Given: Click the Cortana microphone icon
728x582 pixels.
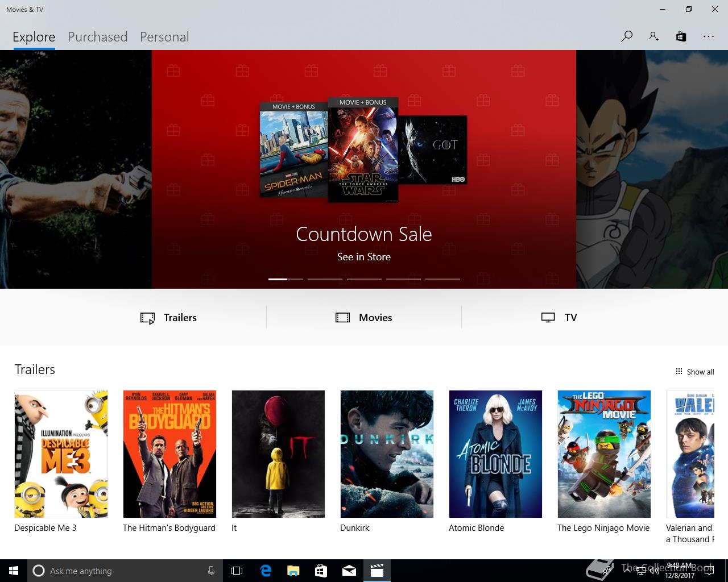Looking at the screenshot, I should [211, 571].
